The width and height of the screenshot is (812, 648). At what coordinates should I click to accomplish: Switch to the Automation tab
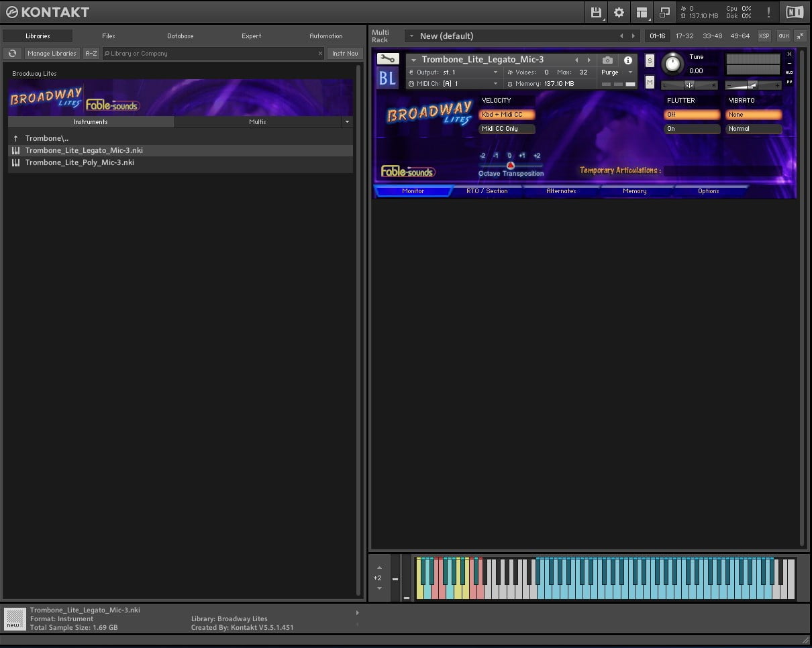(x=326, y=36)
